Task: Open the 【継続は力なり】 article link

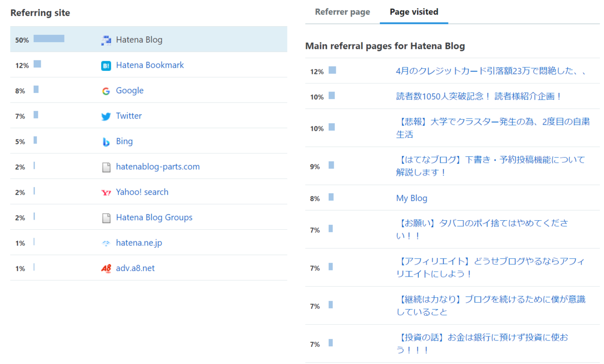Action: point(491,306)
